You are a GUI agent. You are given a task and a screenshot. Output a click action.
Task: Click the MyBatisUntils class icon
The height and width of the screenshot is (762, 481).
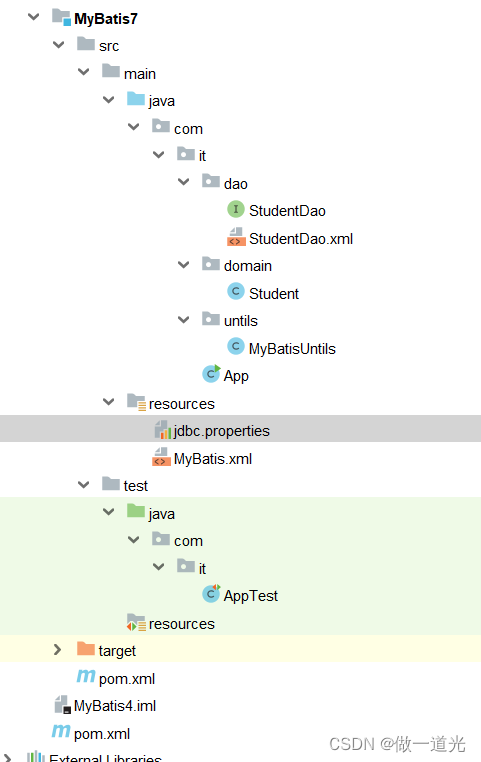pyautogui.click(x=236, y=346)
